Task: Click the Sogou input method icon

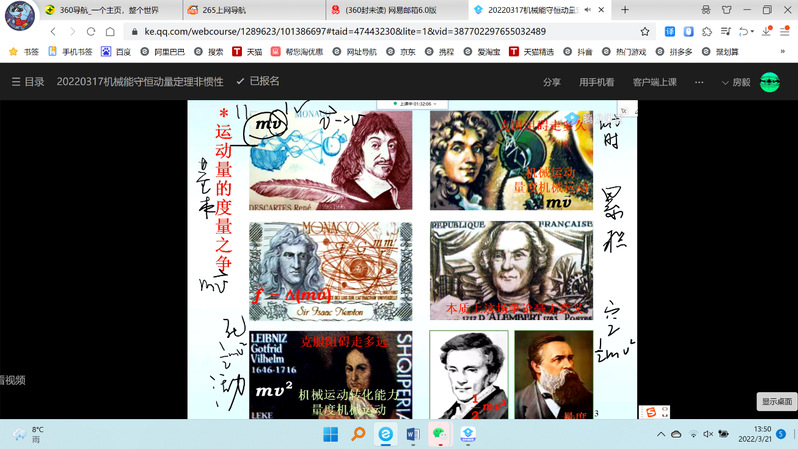Action: (x=652, y=411)
